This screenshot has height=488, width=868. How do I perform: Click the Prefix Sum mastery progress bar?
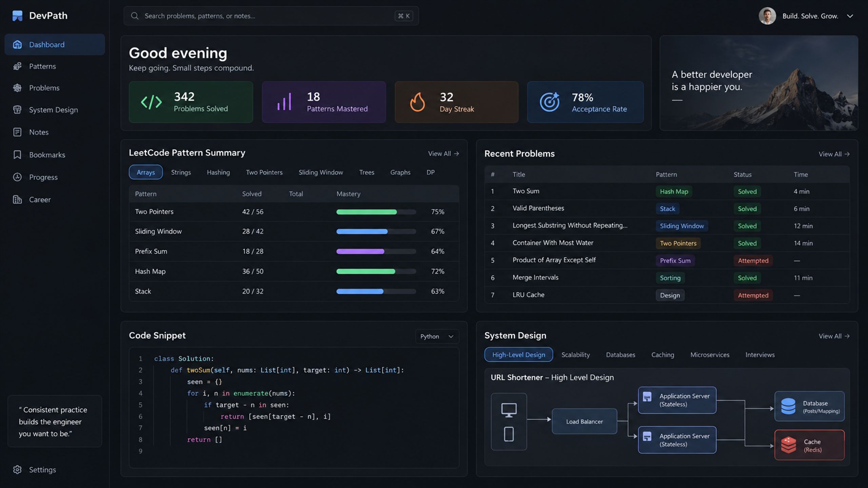(376, 251)
